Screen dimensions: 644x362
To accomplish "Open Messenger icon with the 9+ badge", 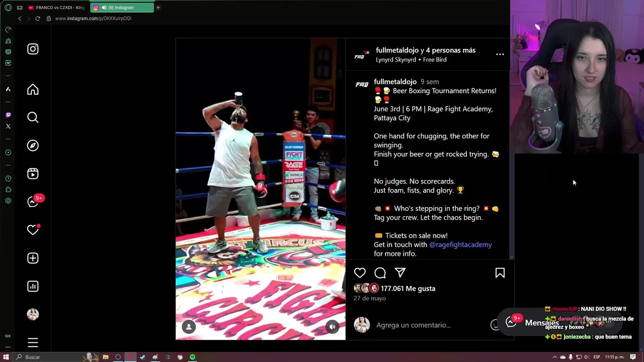I will point(34,201).
